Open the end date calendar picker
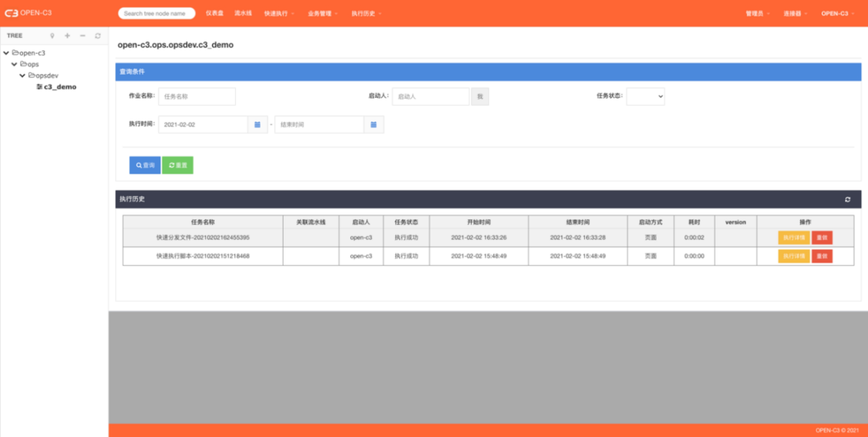 click(x=374, y=125)
